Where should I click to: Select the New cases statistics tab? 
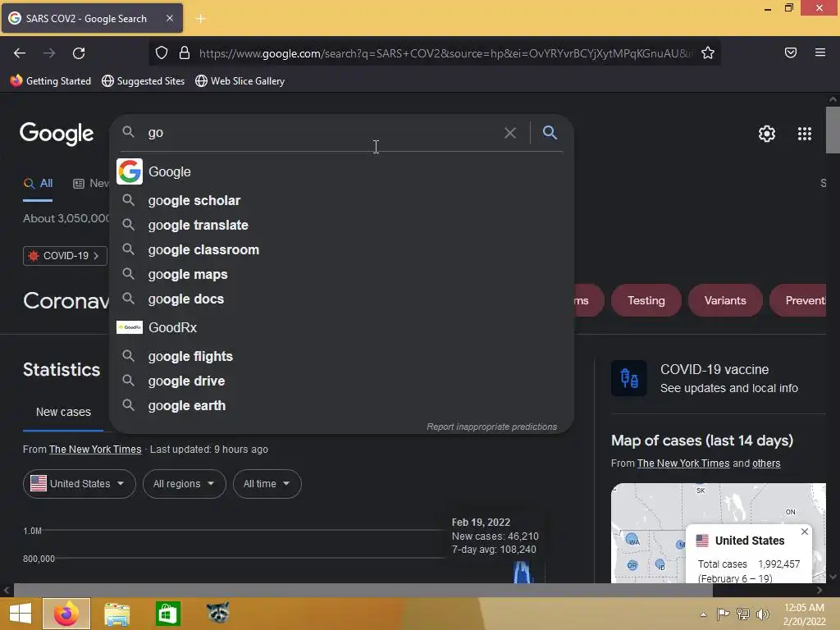(63, 412)
